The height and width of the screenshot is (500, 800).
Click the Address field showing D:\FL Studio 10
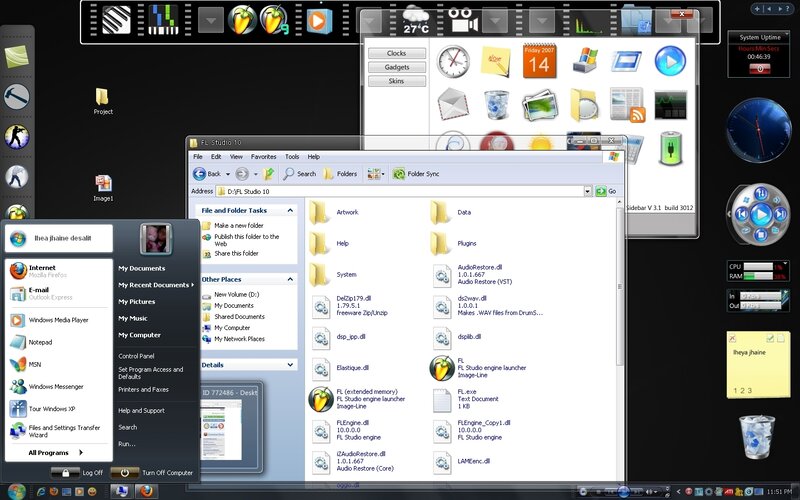399,191
